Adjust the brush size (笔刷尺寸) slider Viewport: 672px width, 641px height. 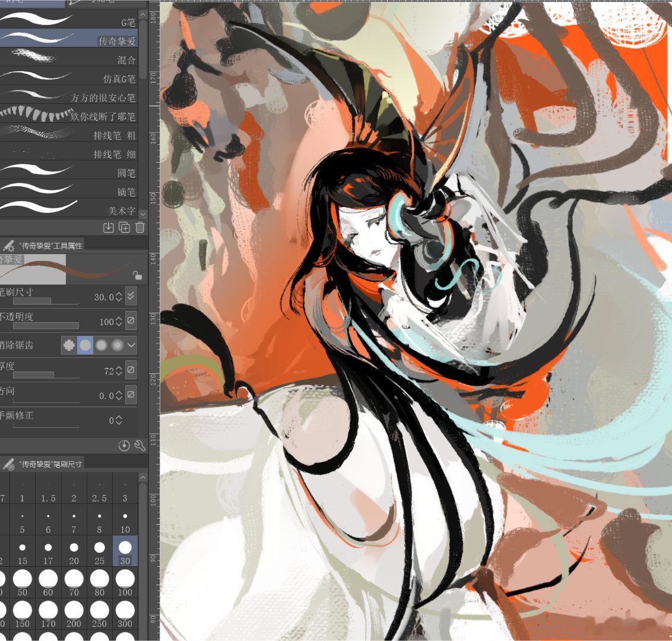tap(46, 302)
